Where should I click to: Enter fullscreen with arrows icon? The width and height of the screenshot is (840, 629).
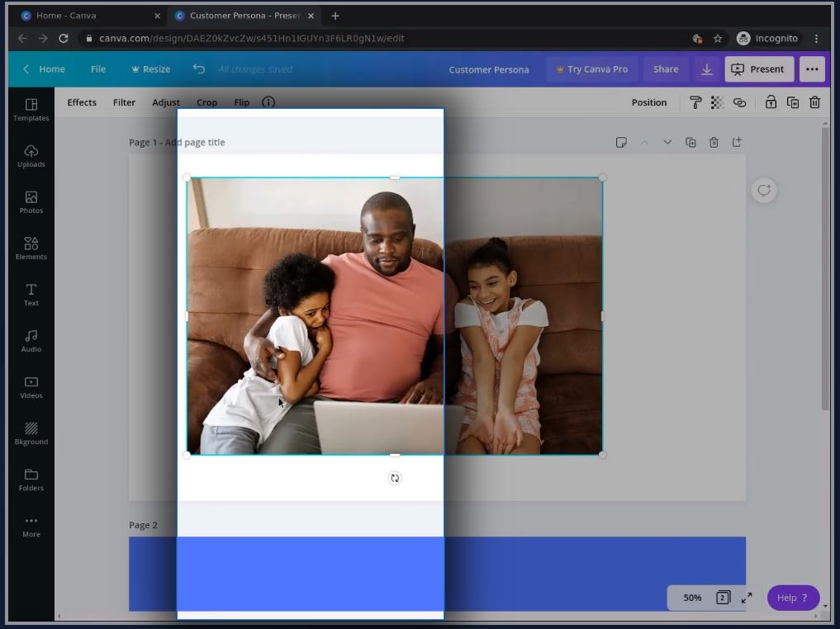click(x=746, y=598)
